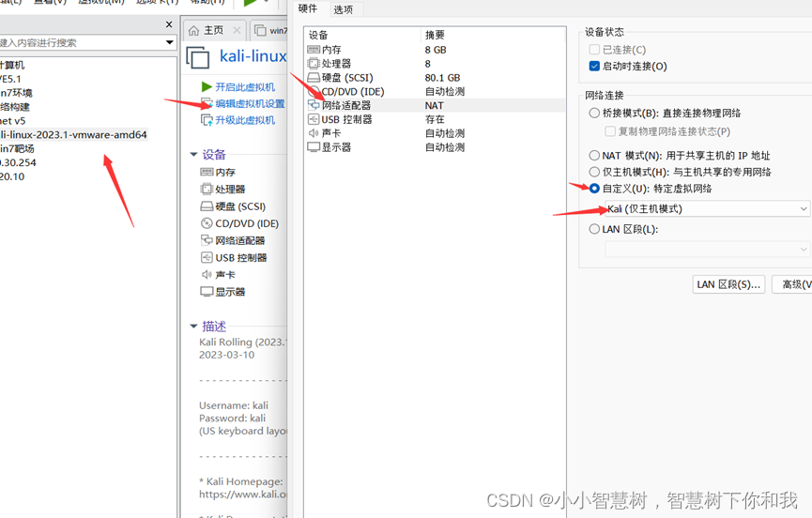
Task: Click 编辑虚拟机设置 link
Action: tap(250, 103)
